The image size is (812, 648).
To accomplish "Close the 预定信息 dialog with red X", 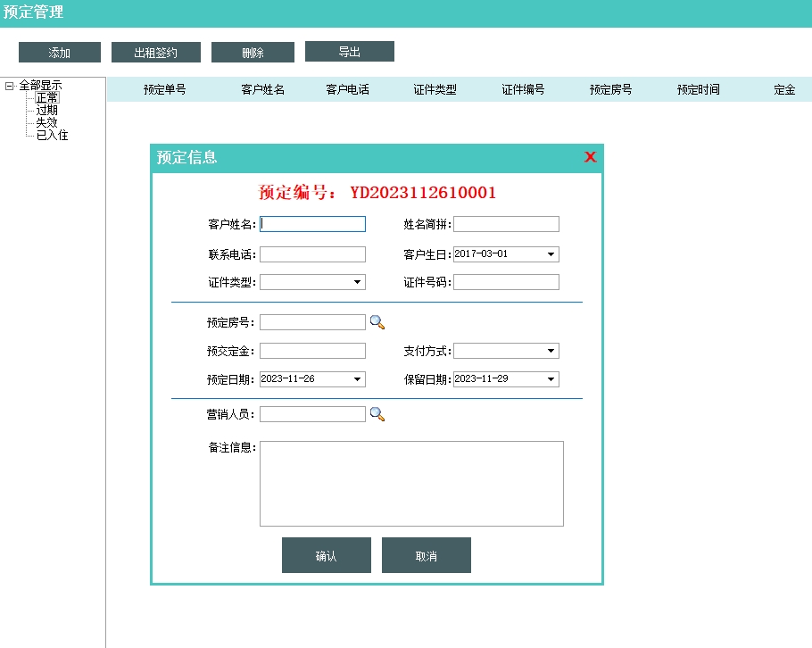I will click(x=590, y=157).
